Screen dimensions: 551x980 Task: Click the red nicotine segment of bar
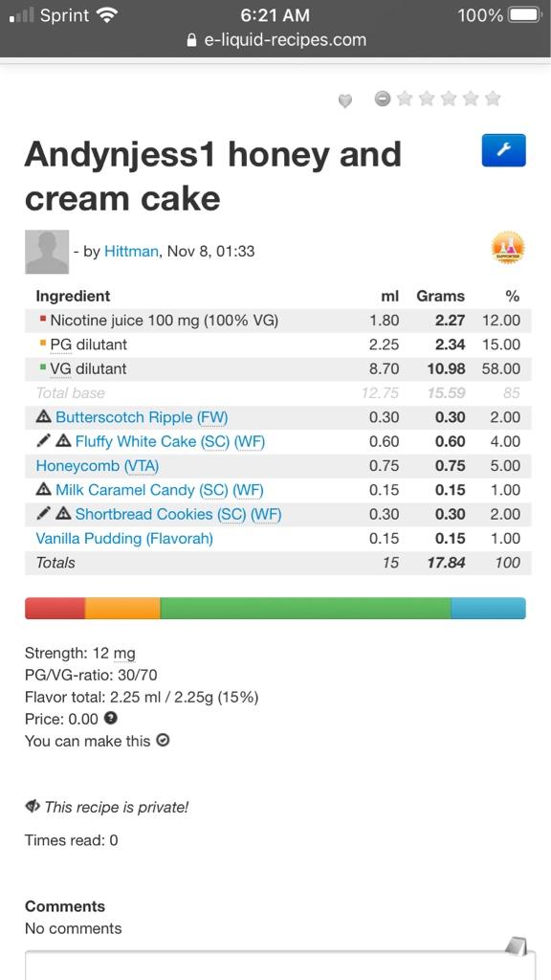55,608
